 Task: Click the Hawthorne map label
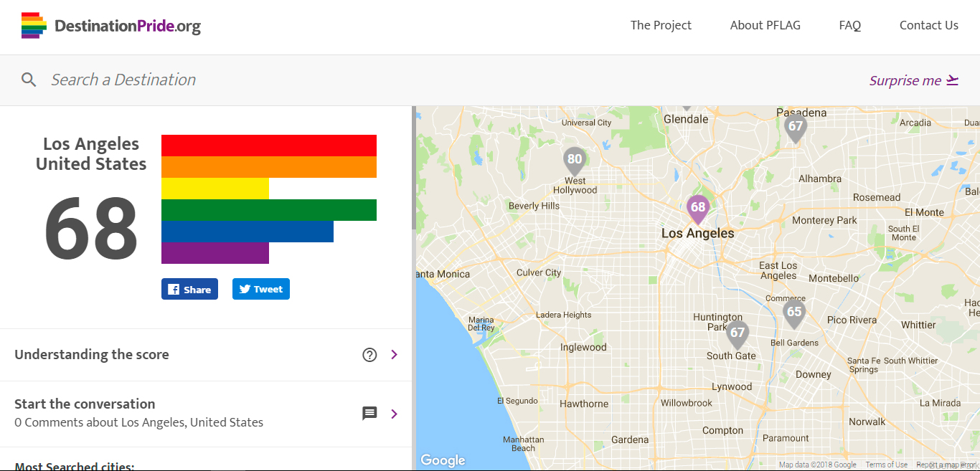click(584, 404)
